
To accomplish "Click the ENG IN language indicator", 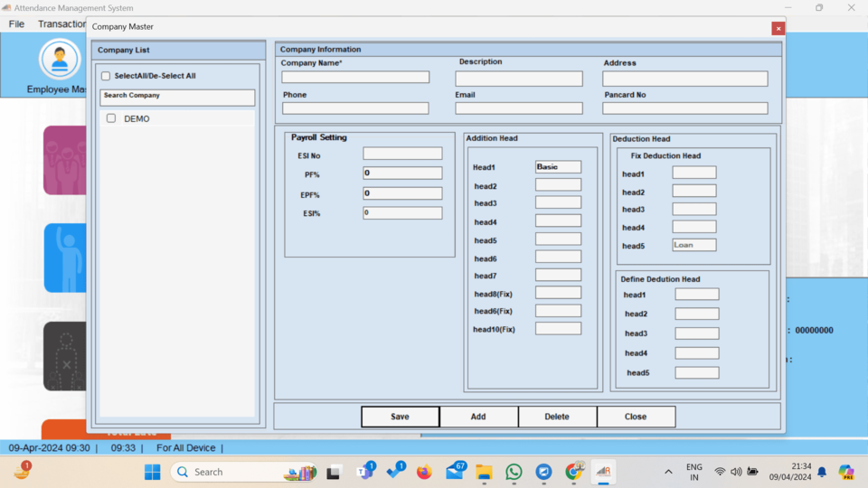I will tap(693, 472).
